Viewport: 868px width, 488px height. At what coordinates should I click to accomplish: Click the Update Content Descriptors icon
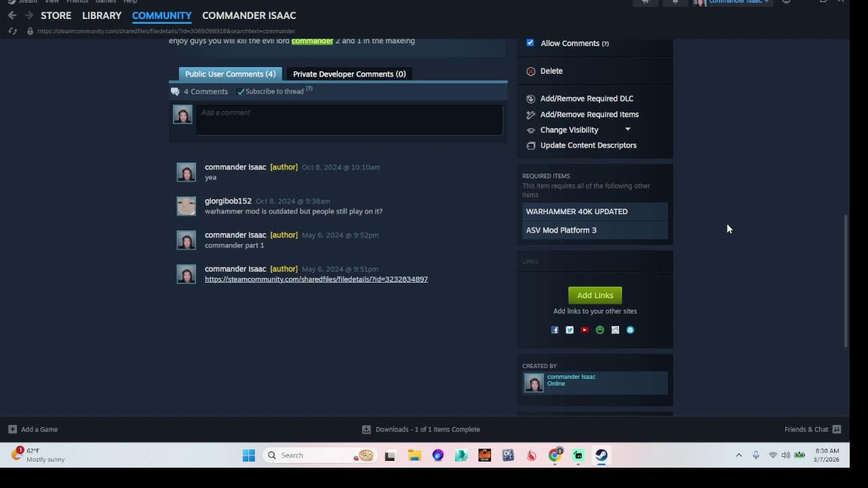pos(531,146)
